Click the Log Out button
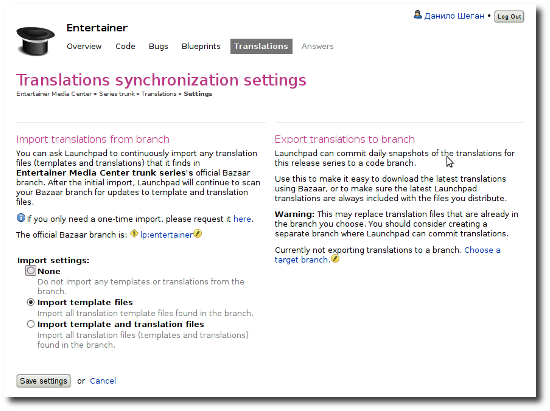The width and height of the screenshot is (550, 411). pos(509,16)
